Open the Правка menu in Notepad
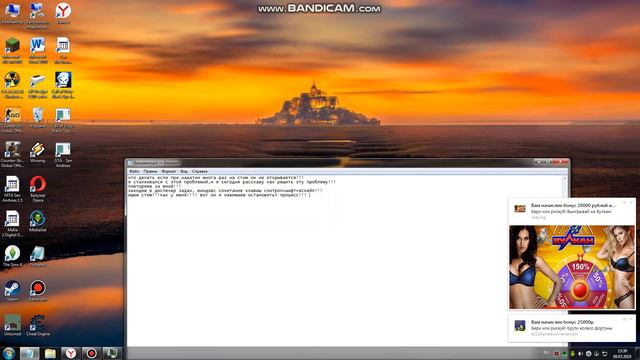640x360 pixels. point(150,171)
